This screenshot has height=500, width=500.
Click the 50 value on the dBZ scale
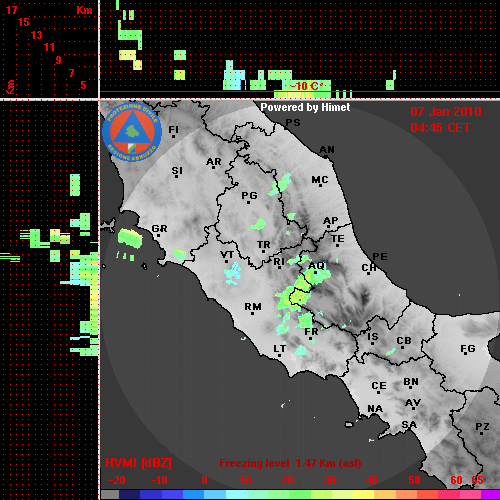[x=414, y=480]
